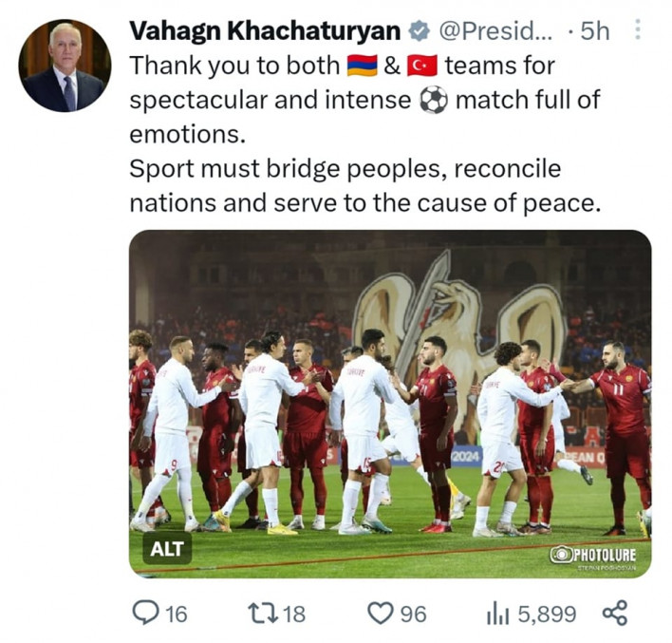
Task: Click the Photolure watermark on the photo
Action: [x=593, y=555]
